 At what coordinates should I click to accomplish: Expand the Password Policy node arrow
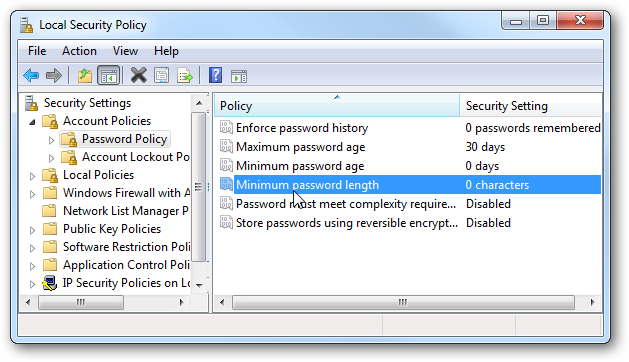51,140
